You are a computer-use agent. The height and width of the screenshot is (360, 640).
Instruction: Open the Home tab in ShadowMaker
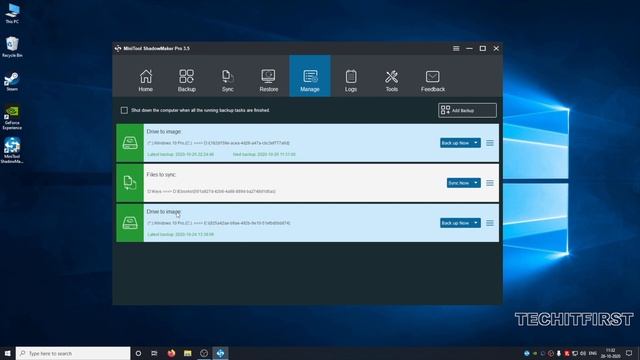point(145,80)
